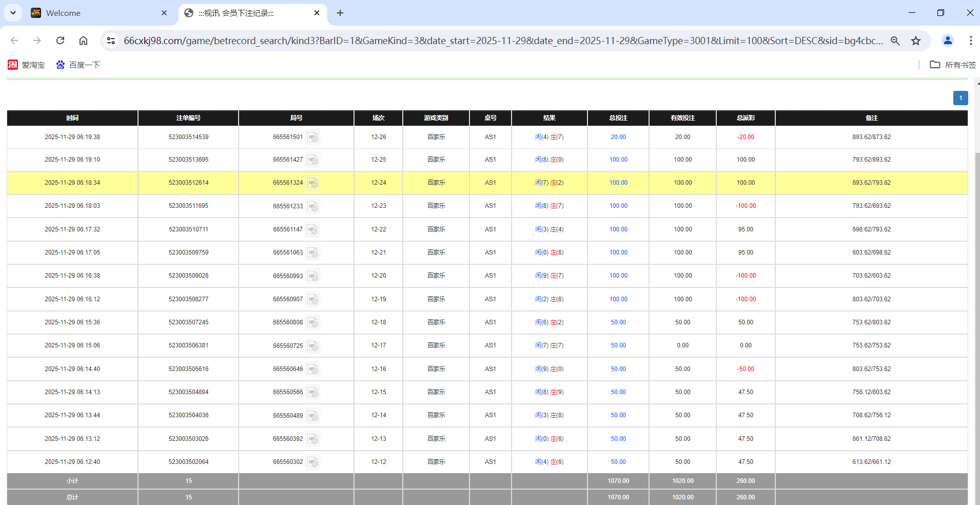
Task: Play the video replay for round 665561501
Action: click(x=313, y=137)
